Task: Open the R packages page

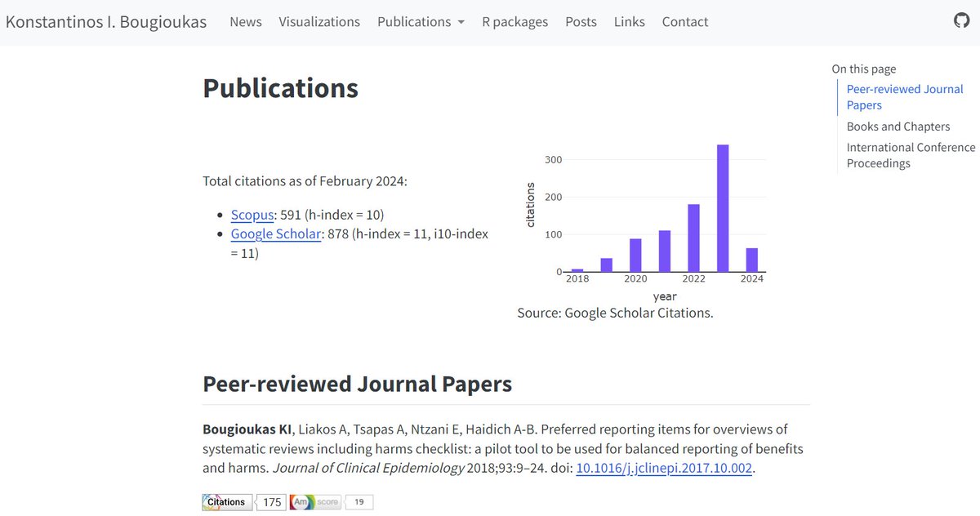Action: click(x=514, y=22)
